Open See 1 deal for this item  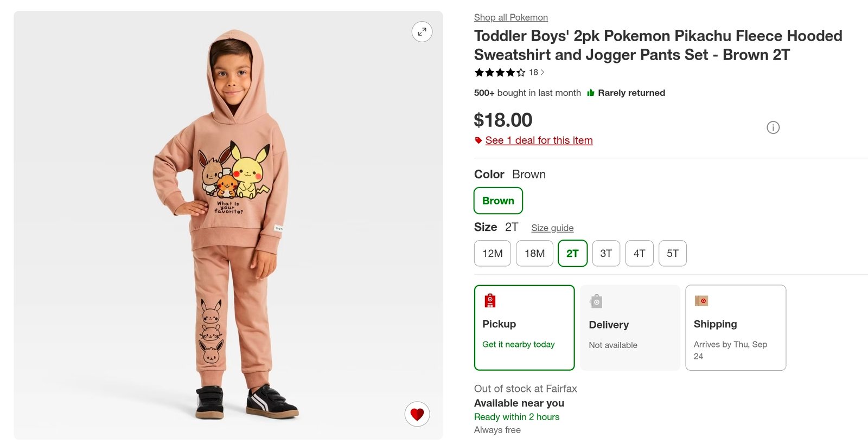coord(539,140)
